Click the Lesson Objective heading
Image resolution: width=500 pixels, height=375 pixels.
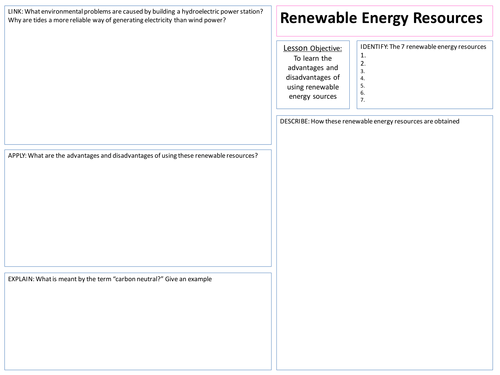coord(313,48)
